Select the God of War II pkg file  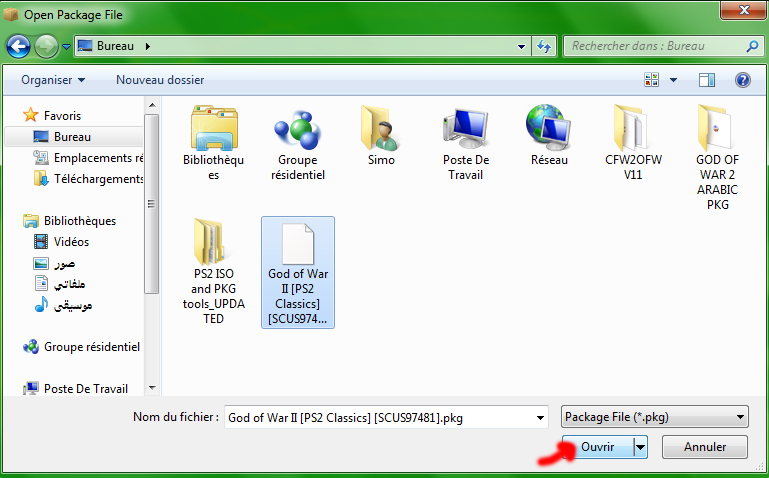pos(297,245)
